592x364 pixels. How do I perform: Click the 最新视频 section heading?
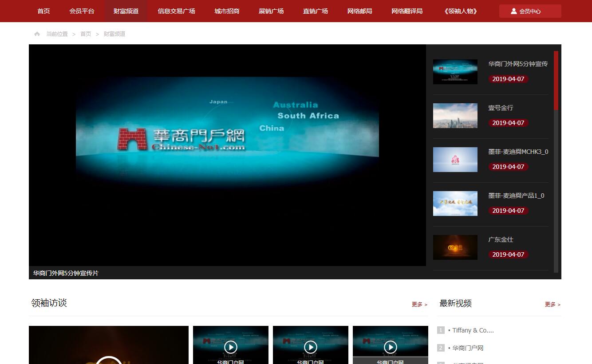[x=455, y=303]
